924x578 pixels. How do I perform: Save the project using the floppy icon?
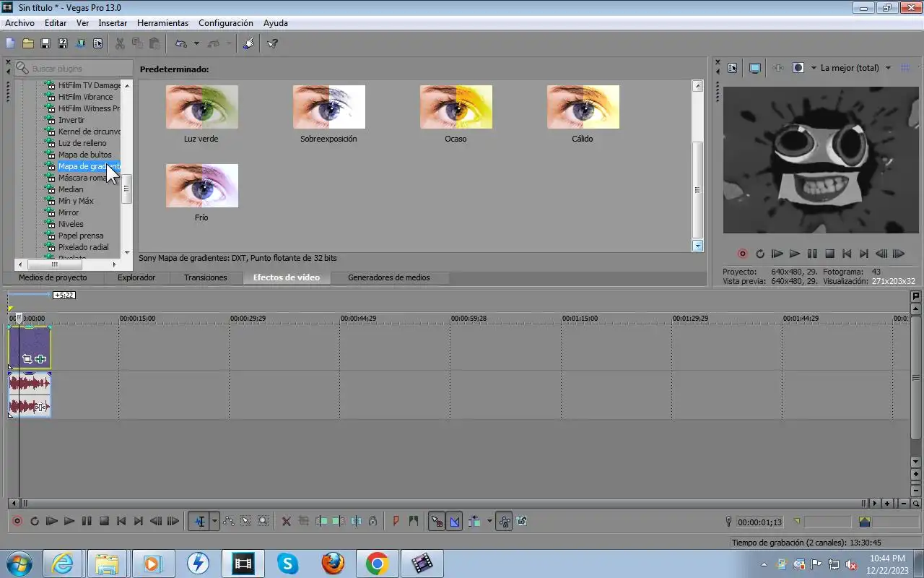(x=45, y=43)
